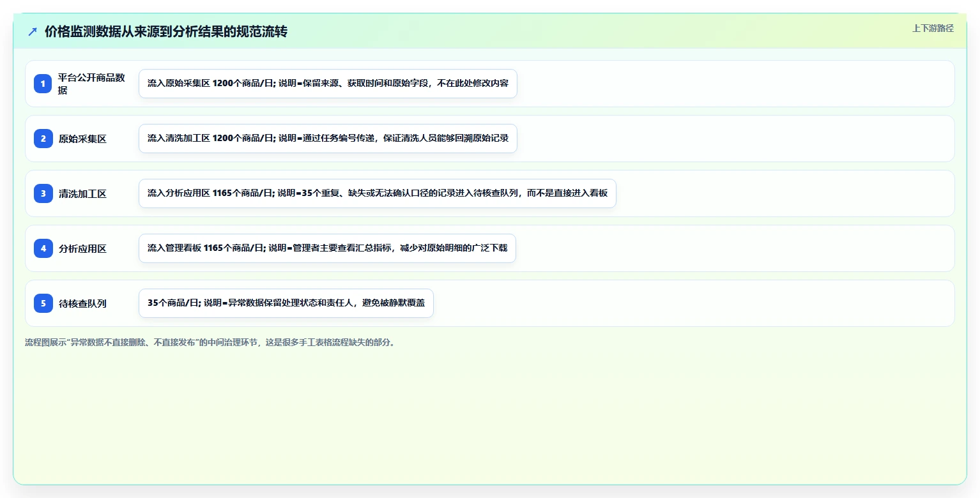Click the footnote starting 流程图展示
980x498 pixels.
[211, 342]
